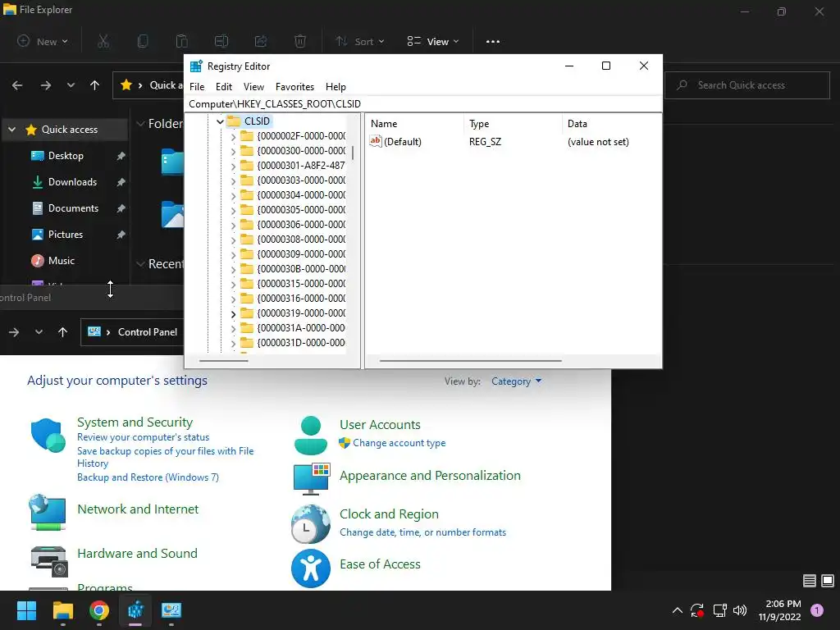This screenshot has width=840, height=630.
Task: Launch Google Chrome from the taskbar
Action: tap(99, 610)
